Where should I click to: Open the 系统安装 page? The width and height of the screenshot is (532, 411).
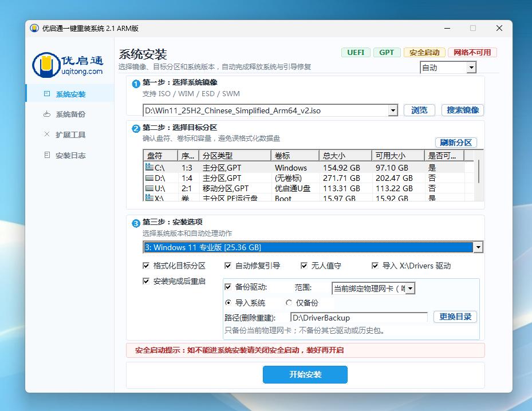pos(70,94)
